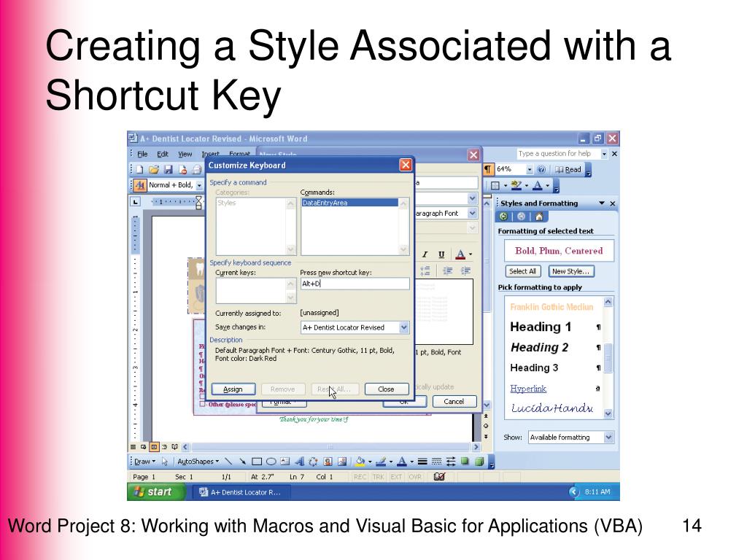
Task: Click the Highlight marker icon in toolbar
Action: coord(516,185)
